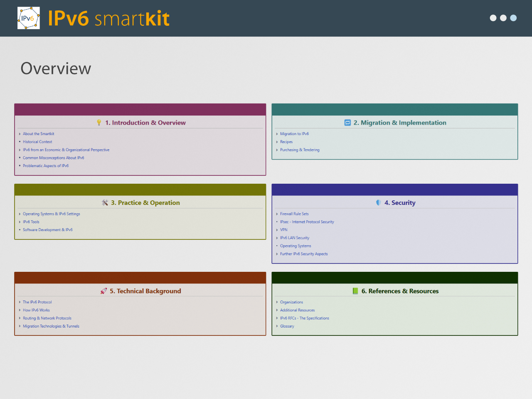The height and width of the screenshot is (399, 532).
Task: Open Routing & Network Protocols
Action: pos(47,318)
